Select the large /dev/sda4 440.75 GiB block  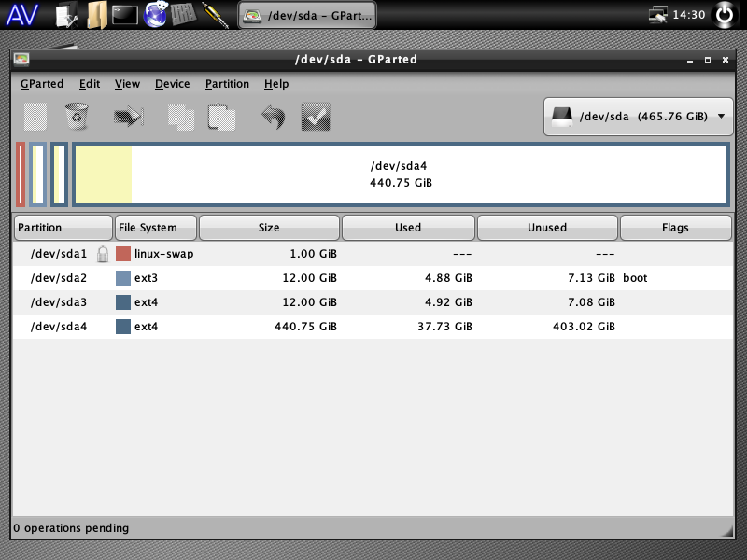(x=401, y=175)
